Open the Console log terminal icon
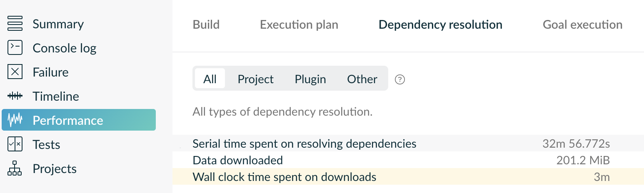 point(15,48)
